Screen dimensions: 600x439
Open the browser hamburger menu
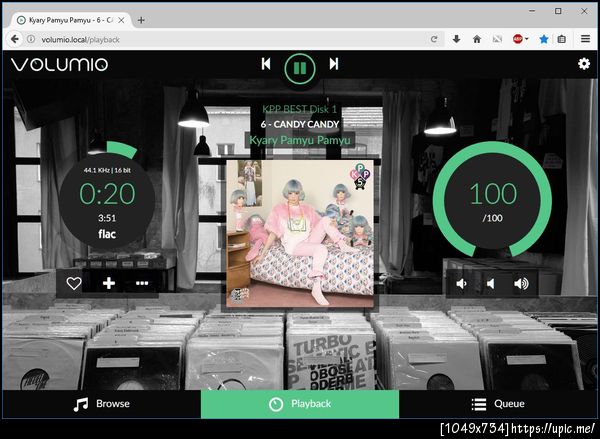click(585, 39)
